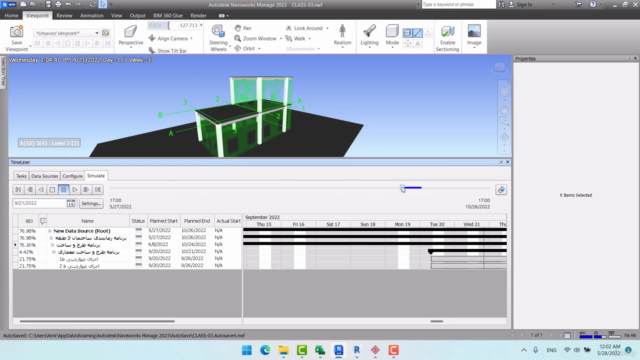Open Microsoft Edge from the taskbar
The width and height of the screenshot is (640, 360).
pyautogui.click(x=265, y=350)
